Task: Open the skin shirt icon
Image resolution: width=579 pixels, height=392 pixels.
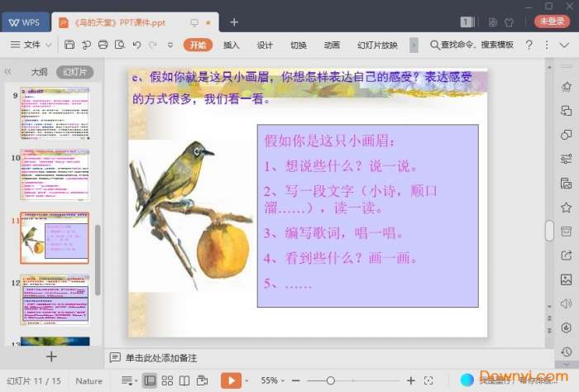Action: pos(510,22)
